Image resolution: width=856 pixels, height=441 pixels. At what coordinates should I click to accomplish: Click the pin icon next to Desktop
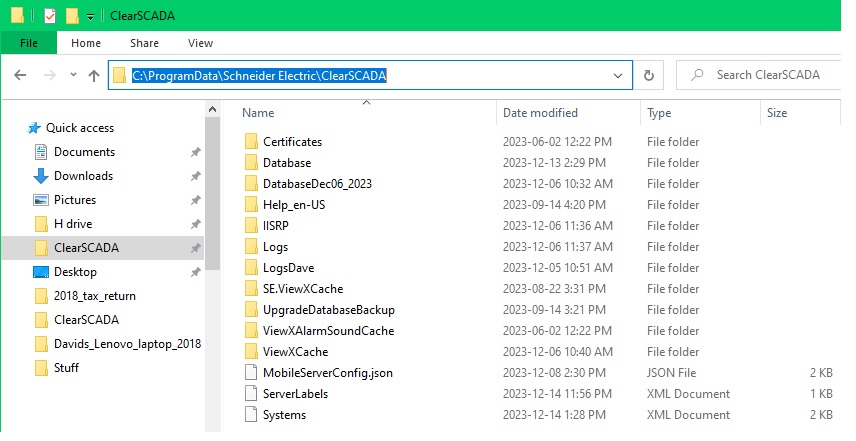[195, 272]
